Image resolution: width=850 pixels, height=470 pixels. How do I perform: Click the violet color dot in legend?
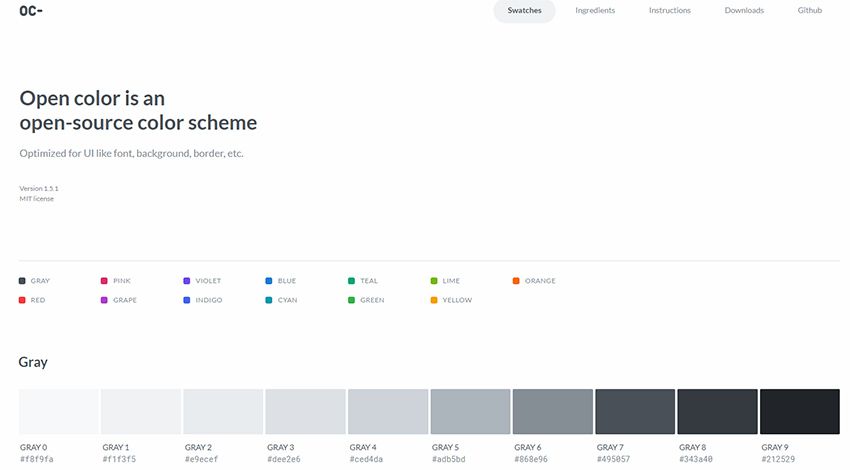click(x=187, y=281)
